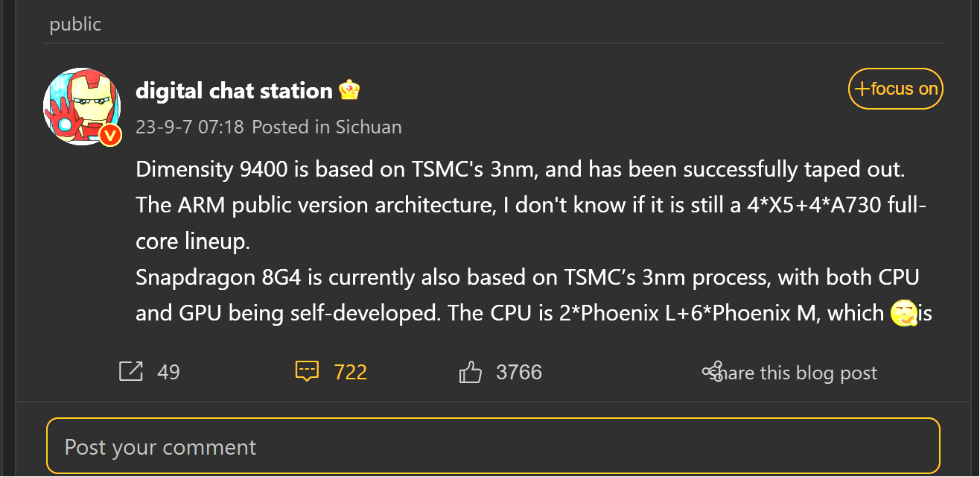
Task: Follow user with focus on button
Action: pyautogui.click(x=896, y=89)
